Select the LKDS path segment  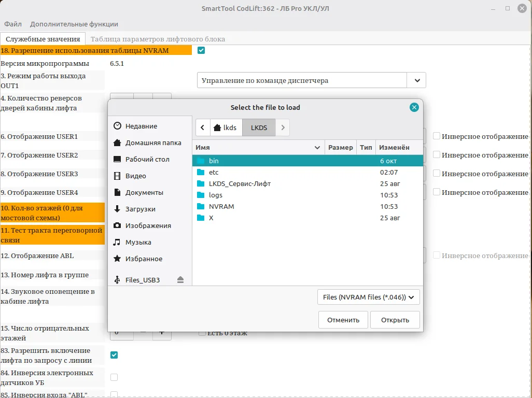pos(259,127)
